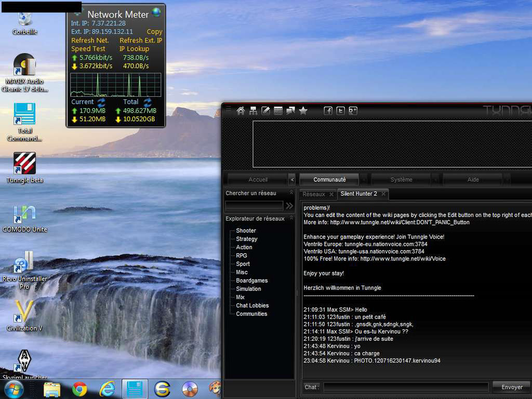This screenshot has width=532, height=399.
Task: Switch to the Aide tab
Action: point(473,179)
